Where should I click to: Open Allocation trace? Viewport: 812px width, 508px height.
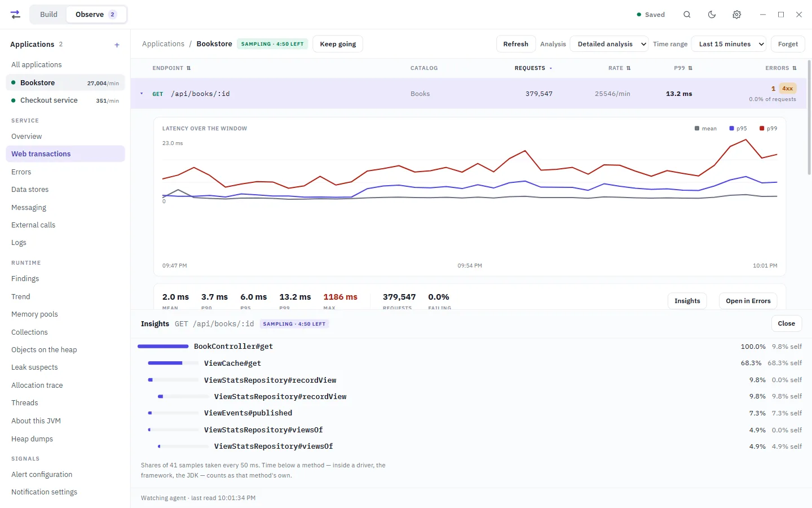click(65, 386)
